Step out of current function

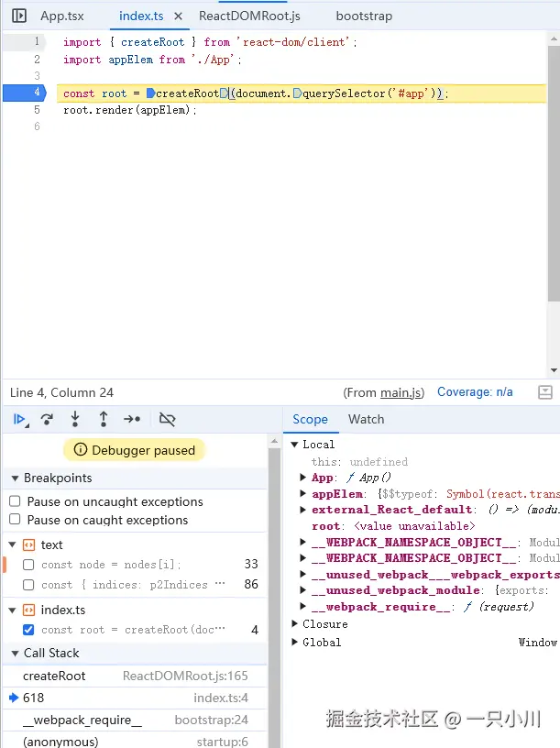pos(103,419)
